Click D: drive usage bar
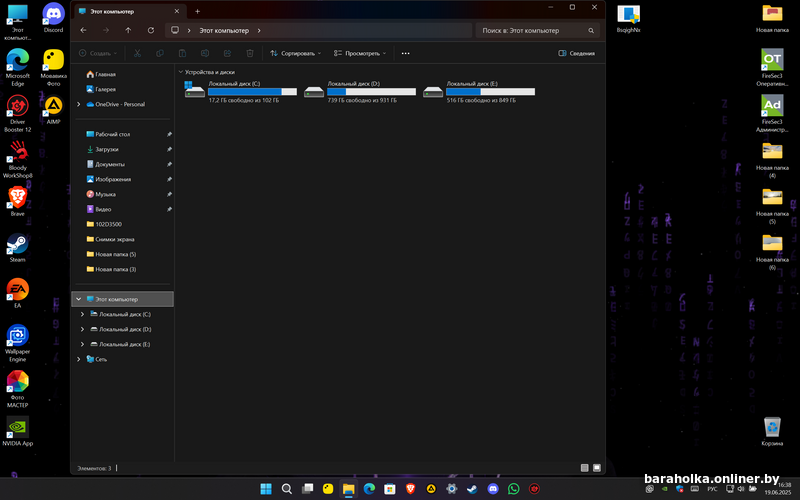800x500 pixels. tap(371, 92)
